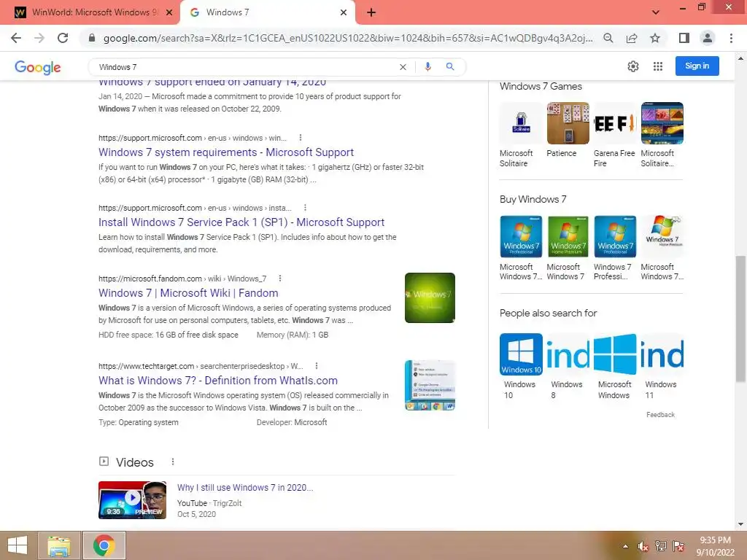This screenshot has width=747, height=560.
Task: Open Windows 7 Professi... product
Action: 614,248
